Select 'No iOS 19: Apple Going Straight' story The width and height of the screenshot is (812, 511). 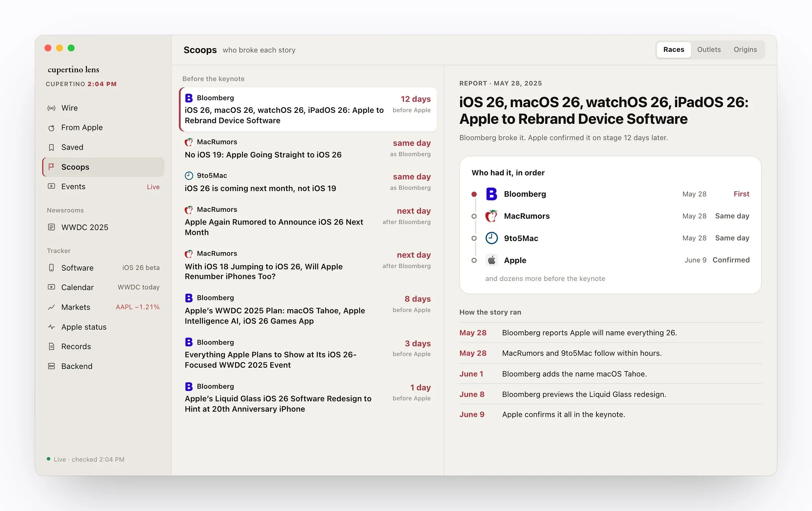(x=308, y=149)
